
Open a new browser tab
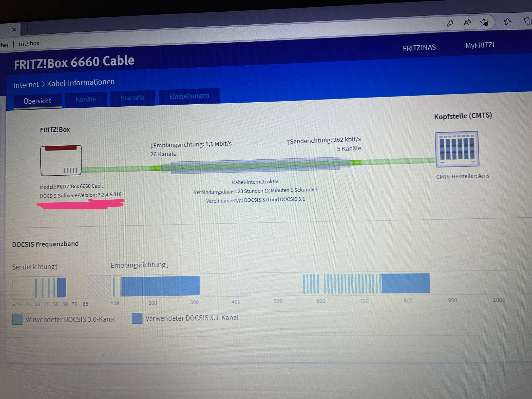pos(28,29)
